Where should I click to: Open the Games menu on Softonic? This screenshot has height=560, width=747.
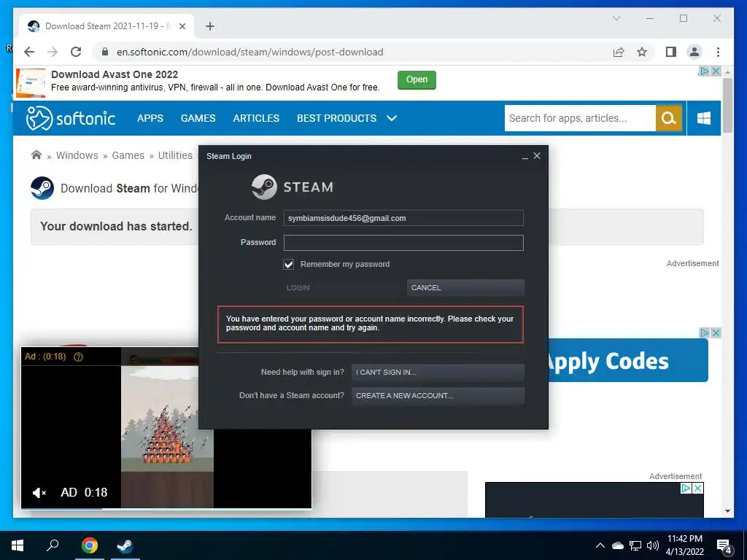pos(198,118)
